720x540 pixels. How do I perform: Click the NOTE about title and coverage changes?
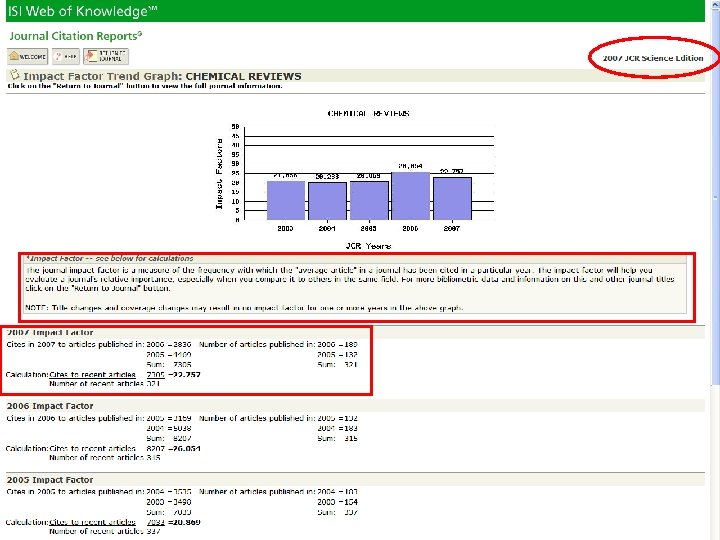244,308
